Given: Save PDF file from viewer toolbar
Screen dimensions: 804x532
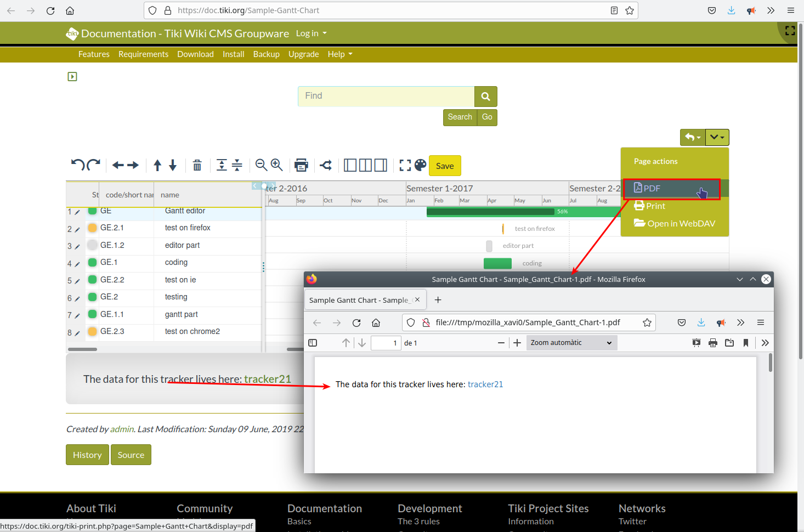Looking at the screenshot, I should [x=729, y=343].
